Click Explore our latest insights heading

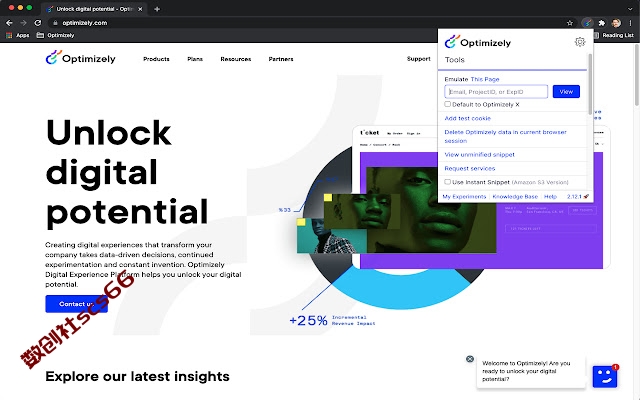pyautogui.click(x=137, y=376)
